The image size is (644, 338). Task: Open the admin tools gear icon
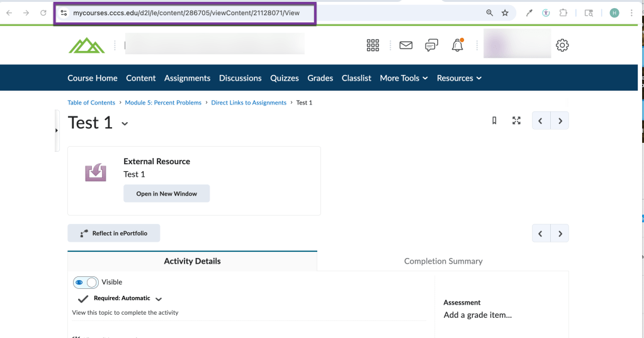[562, 45]
